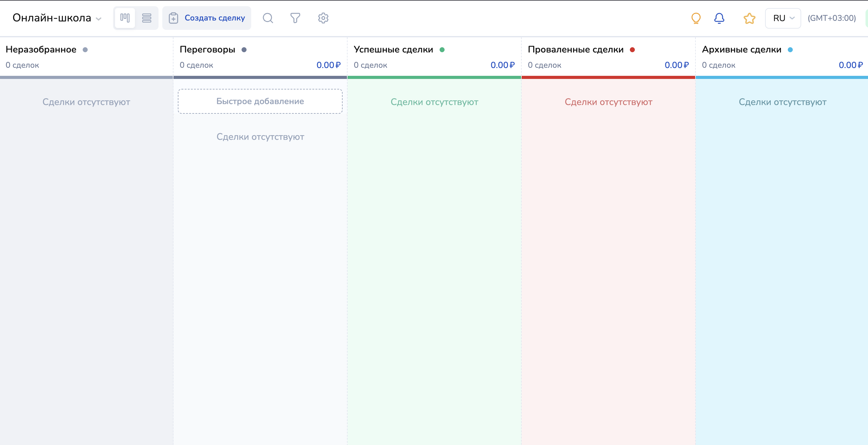Click the star favorites icon

749,18
